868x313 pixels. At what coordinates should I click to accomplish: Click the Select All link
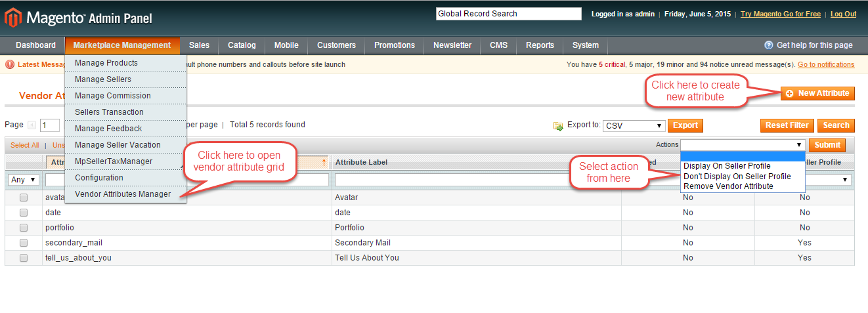25,145
